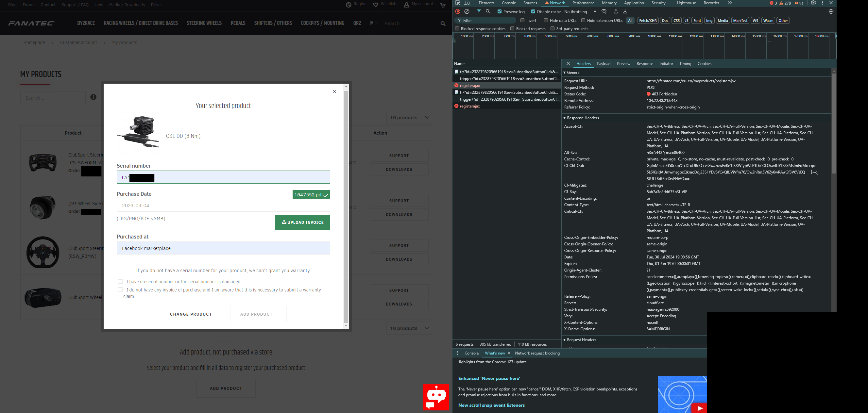Click the warnings count badge

pyautogui.click(x=785, y=3)
